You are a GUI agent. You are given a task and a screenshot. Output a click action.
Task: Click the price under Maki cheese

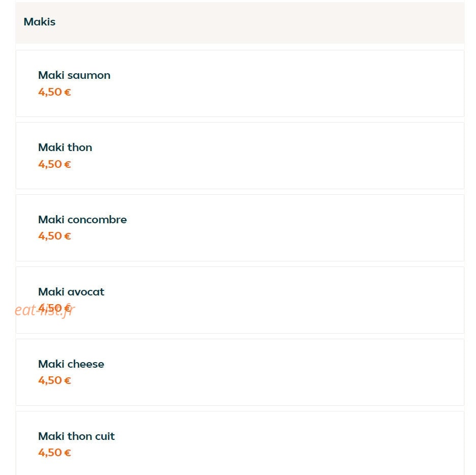[54, 380]
